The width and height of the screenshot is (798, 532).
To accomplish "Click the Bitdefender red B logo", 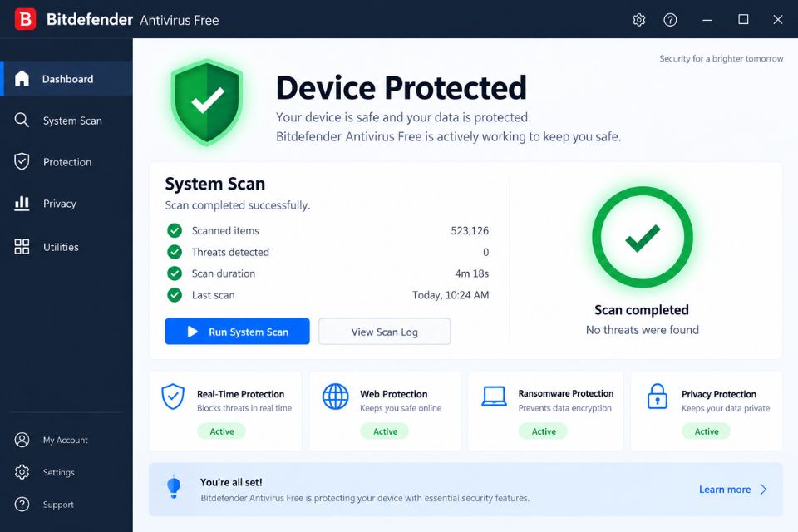I will 26,19.
